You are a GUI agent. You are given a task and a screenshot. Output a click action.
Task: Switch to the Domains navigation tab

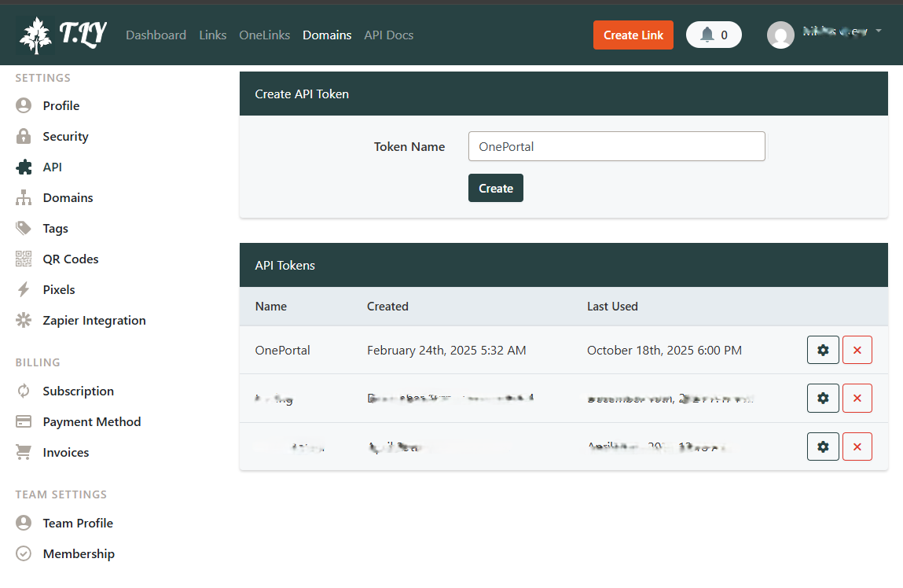327,35
